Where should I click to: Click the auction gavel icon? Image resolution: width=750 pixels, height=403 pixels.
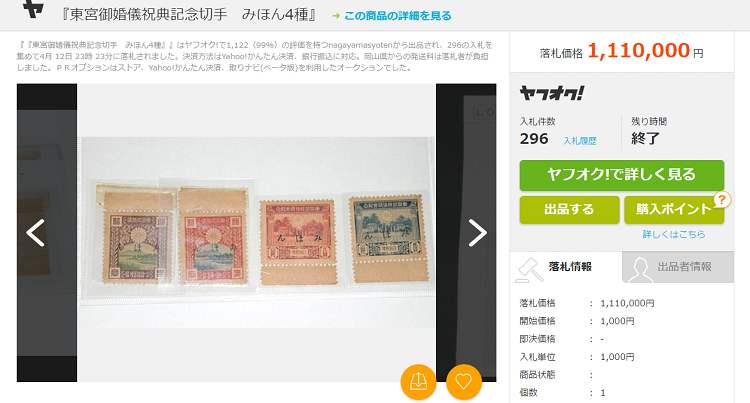point(529,270)
